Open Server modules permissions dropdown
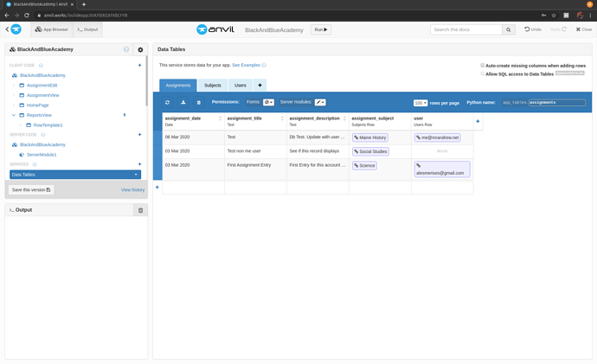 [x=320, y=102]
